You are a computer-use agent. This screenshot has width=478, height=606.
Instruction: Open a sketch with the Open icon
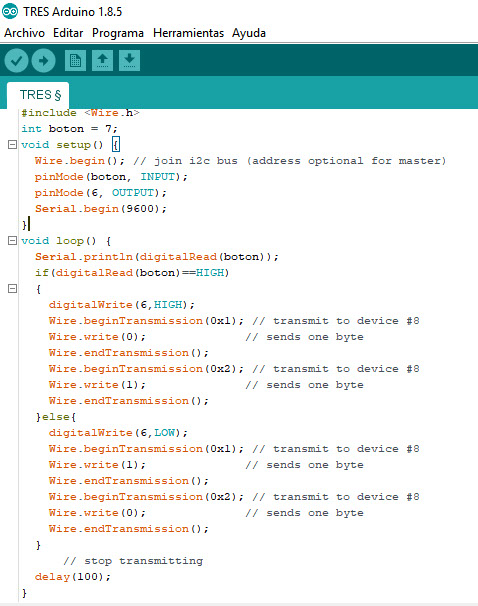point(102,61)
